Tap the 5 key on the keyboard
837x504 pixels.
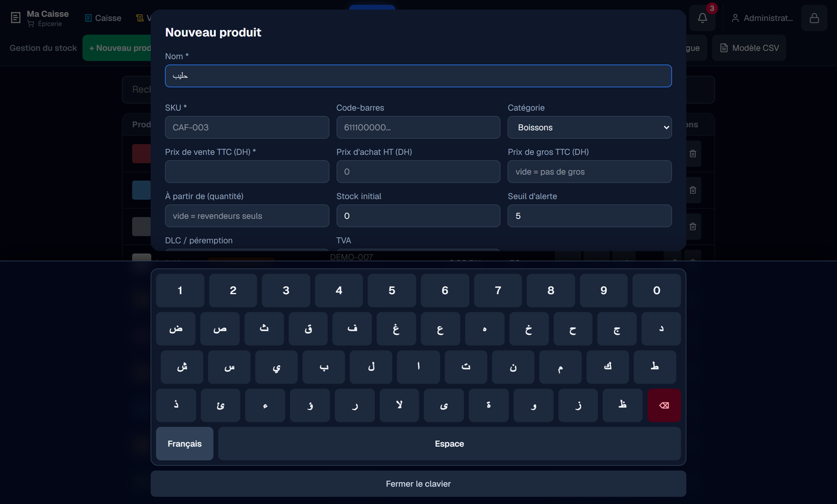pyautogui.click(x=392, y=291)
